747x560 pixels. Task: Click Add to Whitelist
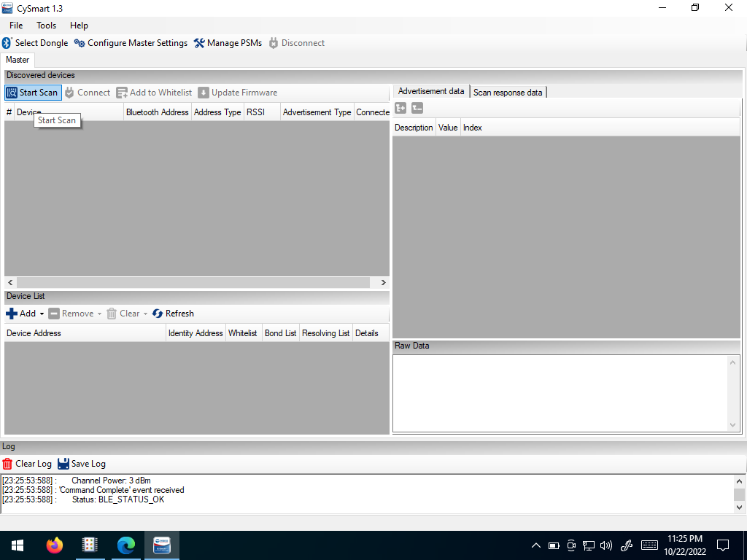(x=154, y=93)
